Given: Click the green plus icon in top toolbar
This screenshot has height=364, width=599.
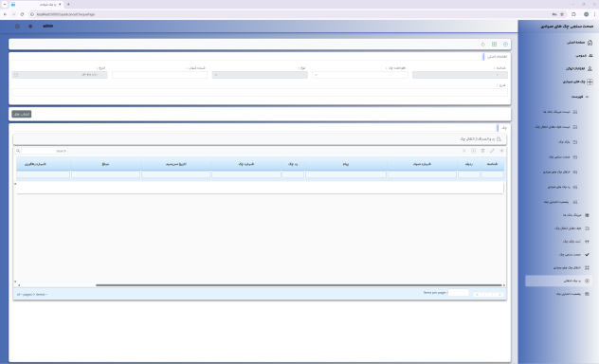Looking at the screenshot, I should pyautogui.click(x=494, y=45).
